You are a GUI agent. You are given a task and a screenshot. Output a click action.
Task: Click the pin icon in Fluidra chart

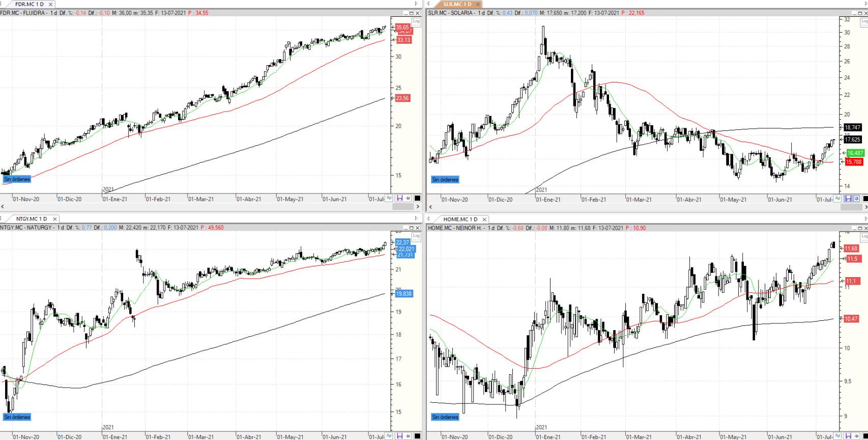coord(408,198)
